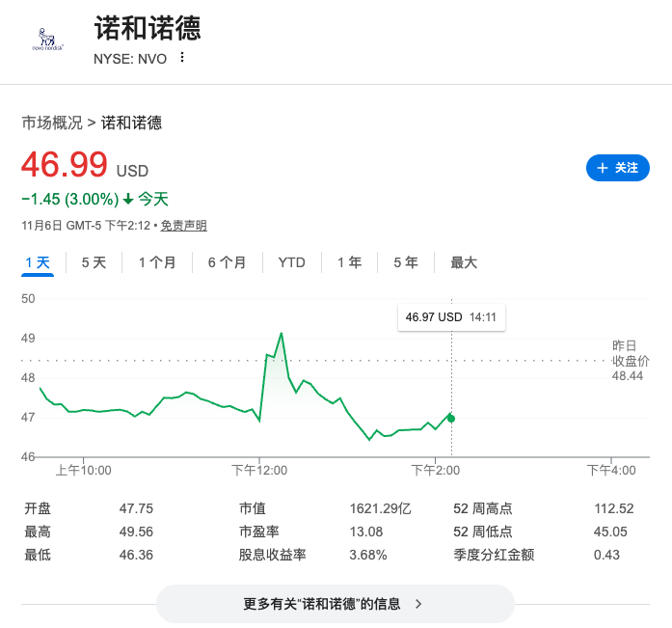The height and width of the screenshot is (628, 672).
Task: Expand 更多有关"诺和诺德"的信息
Action: tap(335, 604)
